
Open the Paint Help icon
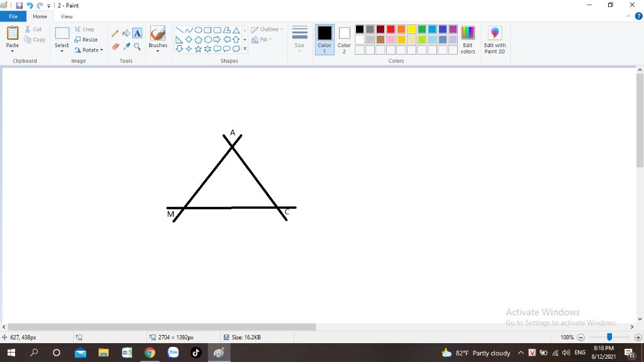pos(639,16)
